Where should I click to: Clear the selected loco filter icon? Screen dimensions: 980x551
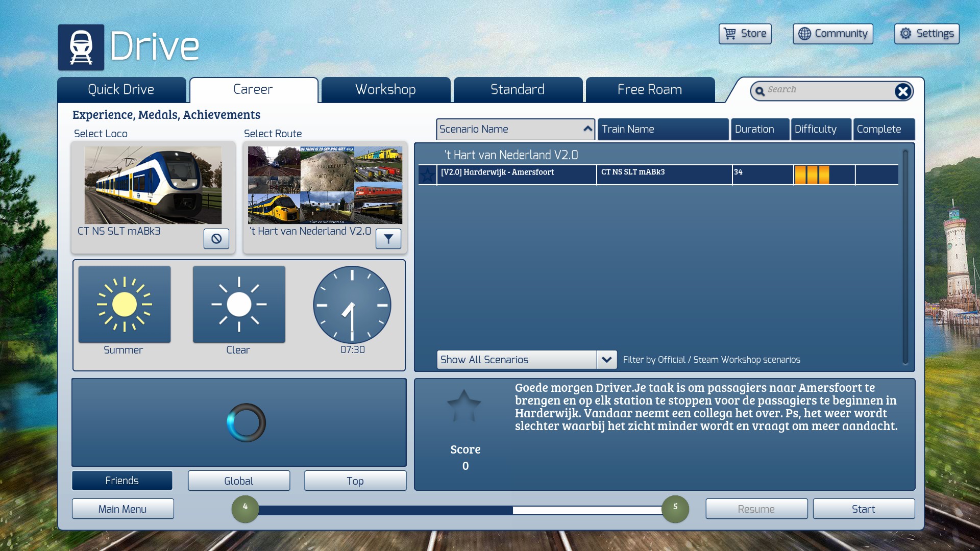coord(216,239)
